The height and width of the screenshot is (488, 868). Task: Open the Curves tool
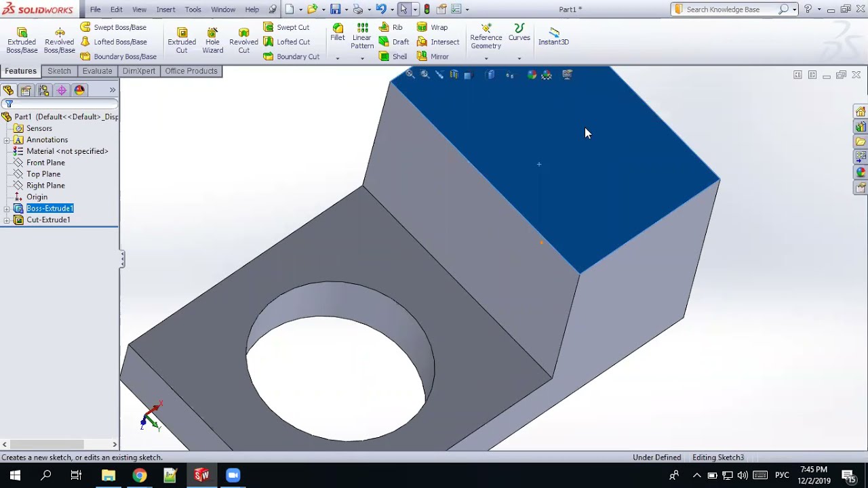pyautogui.click(x=519, y=33)
